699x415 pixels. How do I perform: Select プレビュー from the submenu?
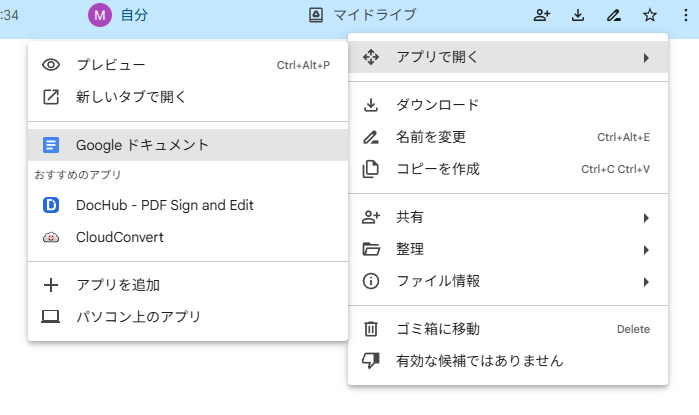(x=188, y=65)
